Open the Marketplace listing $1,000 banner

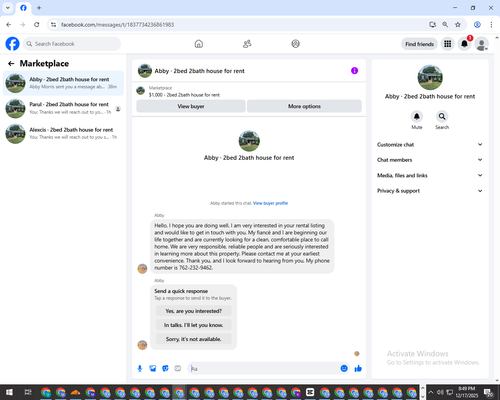pos(249,91)
